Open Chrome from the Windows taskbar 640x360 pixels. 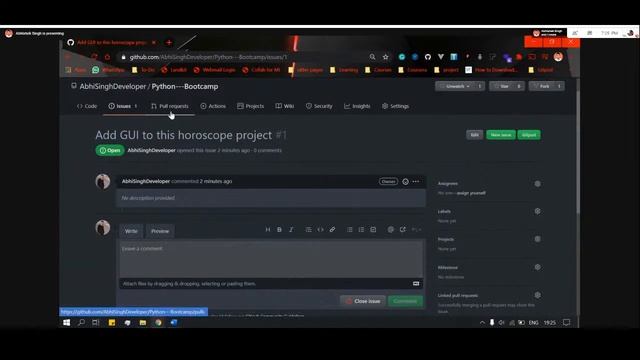[x=158, y=322]
